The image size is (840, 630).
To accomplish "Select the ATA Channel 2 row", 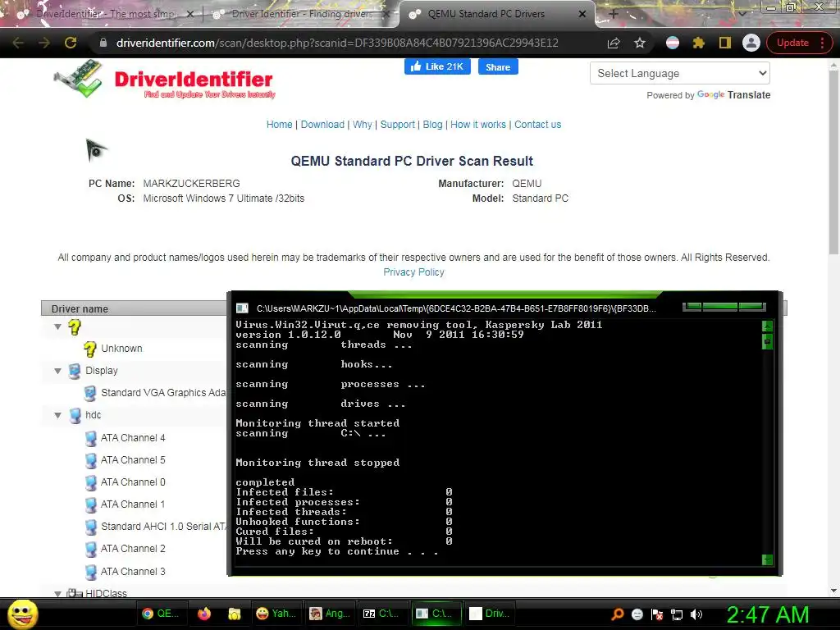I will pos(133,549).
